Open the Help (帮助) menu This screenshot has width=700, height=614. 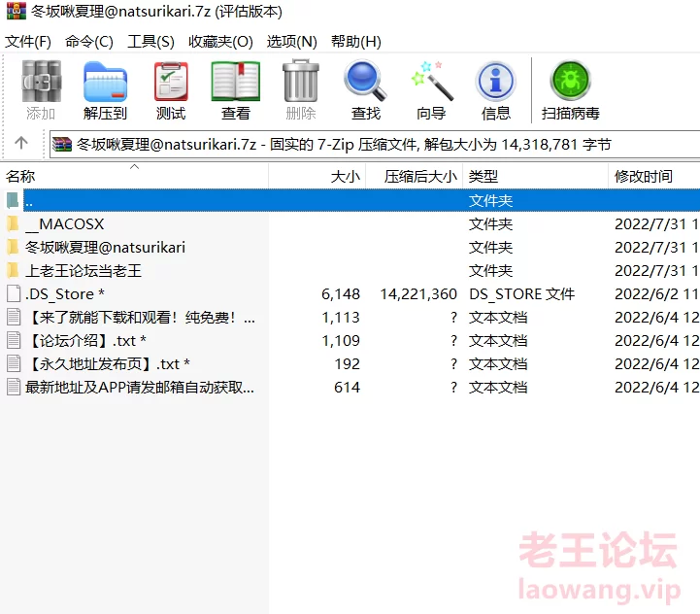tap(356, 42)
